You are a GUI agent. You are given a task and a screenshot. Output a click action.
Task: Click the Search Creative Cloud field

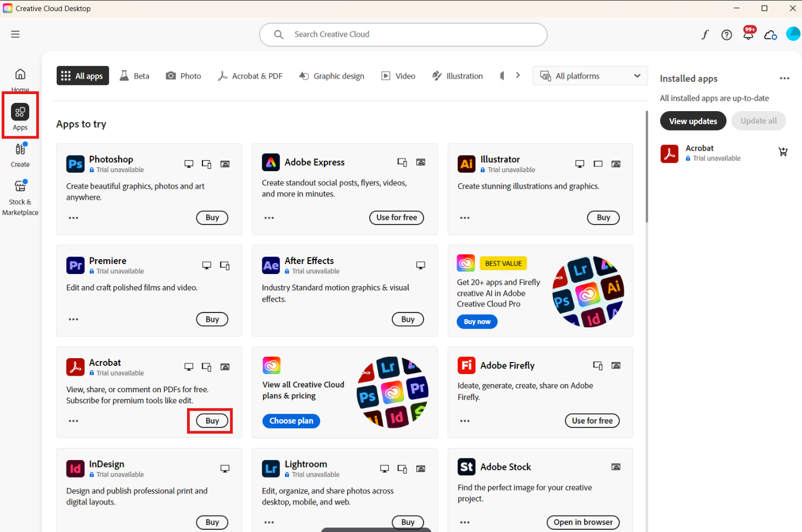pos(403,35)
